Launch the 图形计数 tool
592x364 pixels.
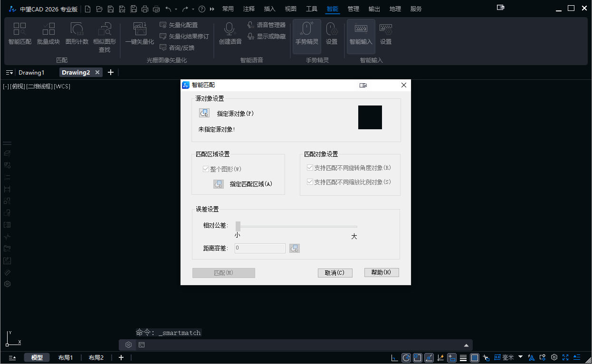(77, 34)
